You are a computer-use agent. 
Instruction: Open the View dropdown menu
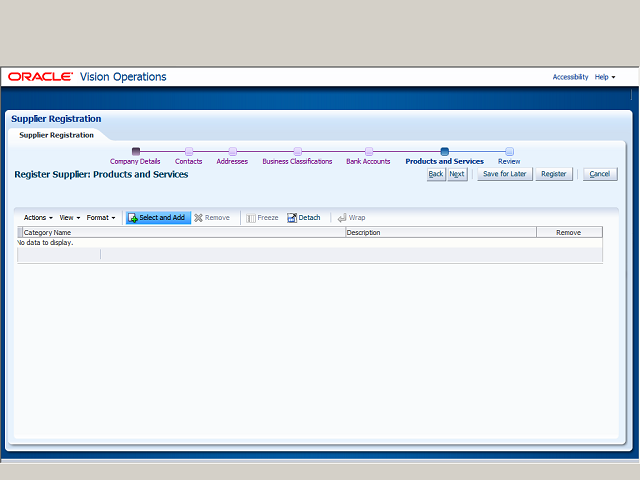coord(70,218)
